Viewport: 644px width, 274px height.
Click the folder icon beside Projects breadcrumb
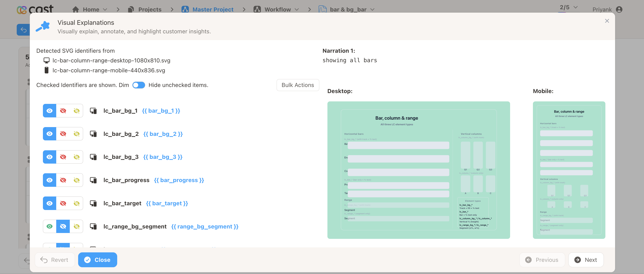point(130,9)
